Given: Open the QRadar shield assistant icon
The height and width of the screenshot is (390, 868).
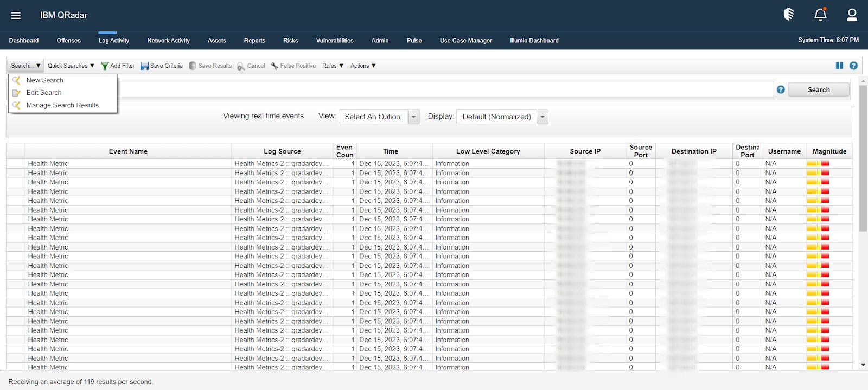Looking at the screenshot, I should click(x=789, y=15).
